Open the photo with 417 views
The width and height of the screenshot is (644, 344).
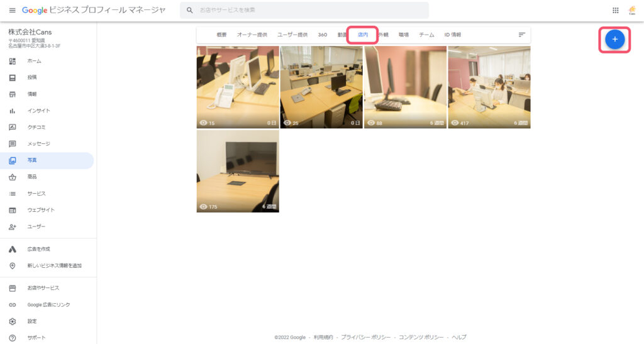click(x=489, y=87)
